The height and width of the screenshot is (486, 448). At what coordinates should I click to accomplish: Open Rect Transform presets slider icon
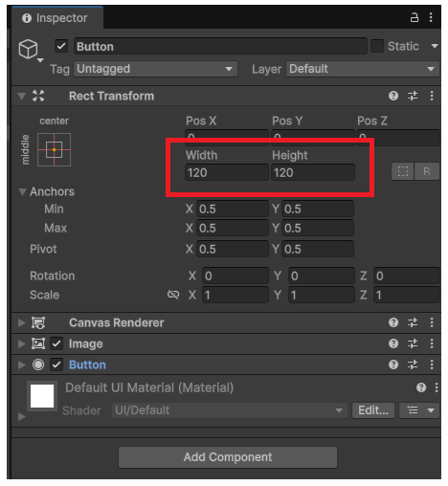(x=413, y=96)
